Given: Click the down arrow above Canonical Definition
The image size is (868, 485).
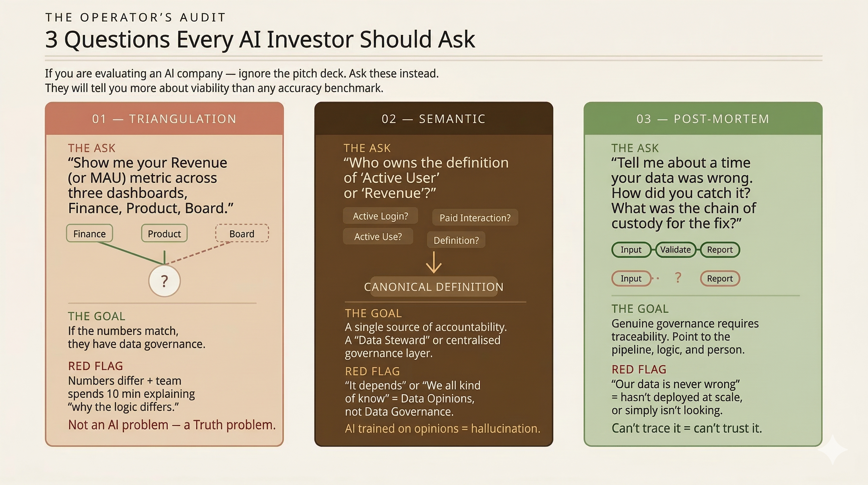Looking at the screenshot, I should pos(434,262).
